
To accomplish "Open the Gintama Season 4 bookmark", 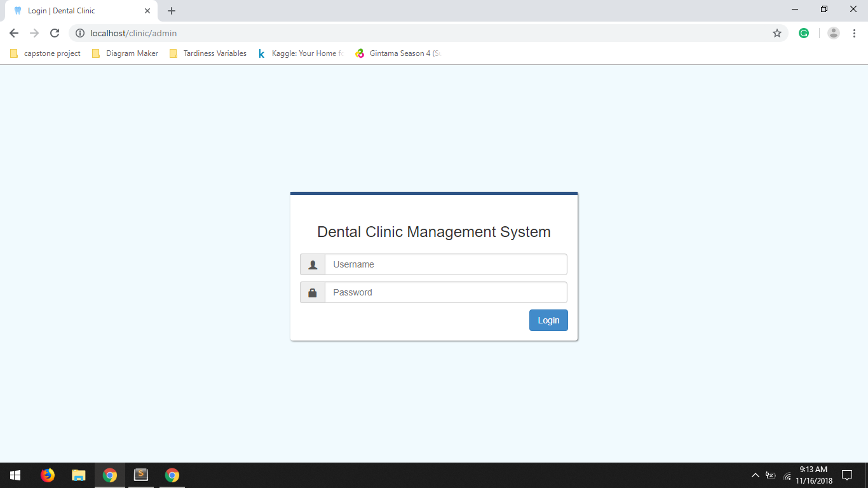I will click(397, 53).
